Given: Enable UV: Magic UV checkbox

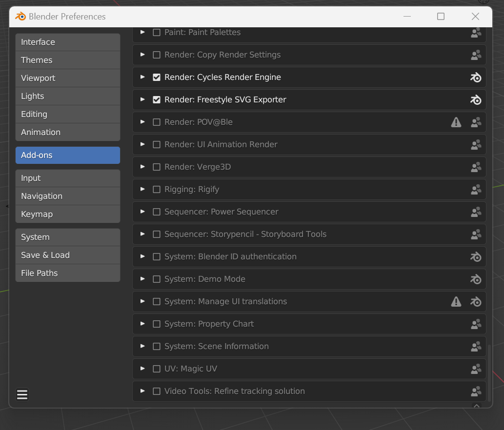Looking at the screenshot, I should (x=157, y=369).
